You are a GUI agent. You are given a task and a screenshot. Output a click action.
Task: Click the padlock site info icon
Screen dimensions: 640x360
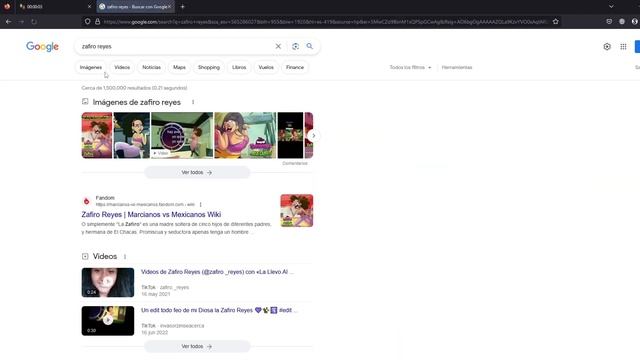(98, 22)
